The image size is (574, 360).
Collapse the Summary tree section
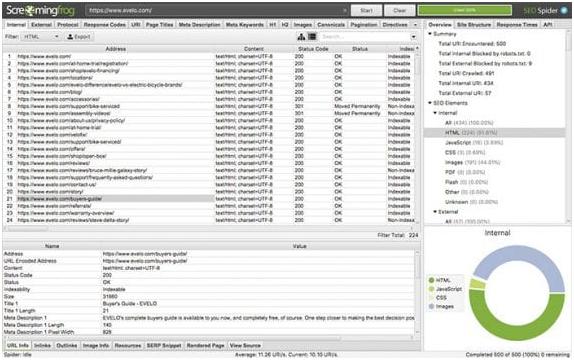[430, 34]
